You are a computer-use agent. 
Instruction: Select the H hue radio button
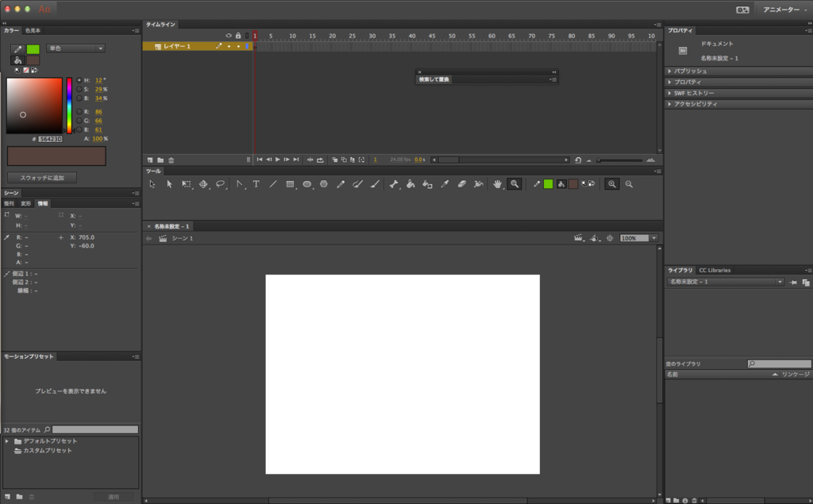79,80
